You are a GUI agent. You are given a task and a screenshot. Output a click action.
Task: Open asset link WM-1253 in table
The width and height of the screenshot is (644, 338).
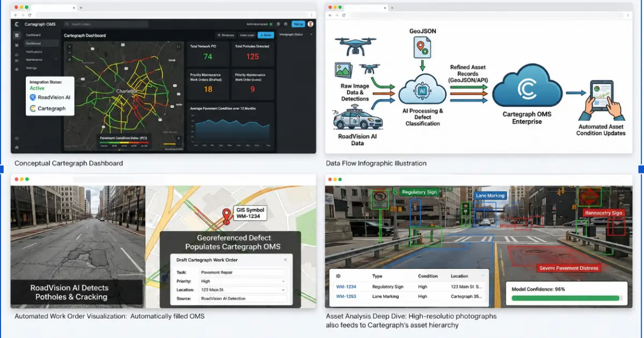[346, 296]
